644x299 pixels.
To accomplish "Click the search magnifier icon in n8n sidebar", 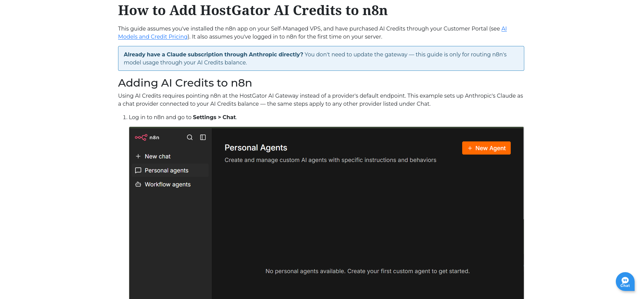I will (x=190, y=137).
